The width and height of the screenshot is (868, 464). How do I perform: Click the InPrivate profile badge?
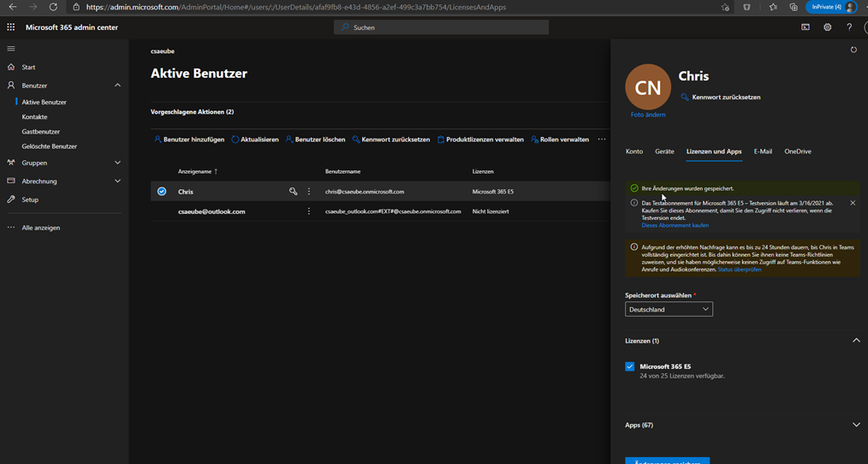point(831,7)
